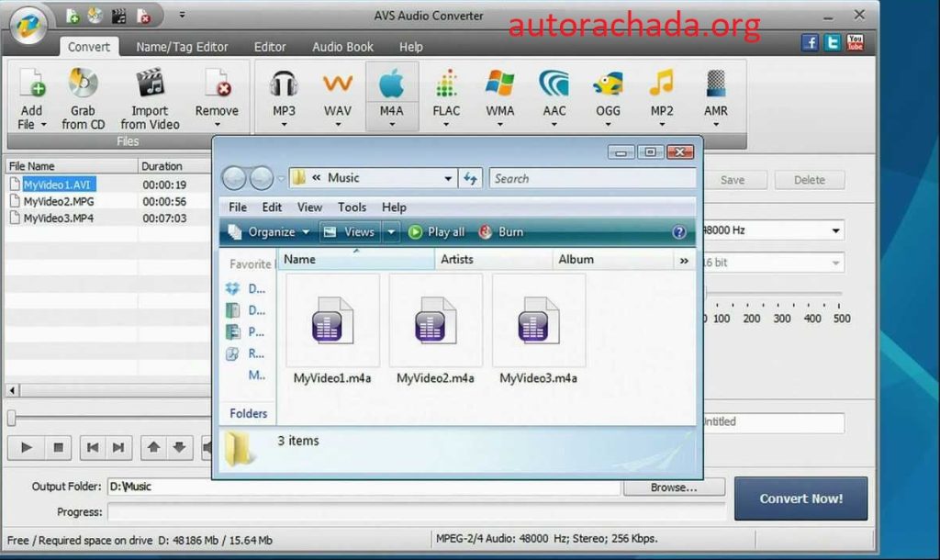Open View menu in explorer window
The width and height of the screenshot is (940, 560).
(x=309, y=207)
